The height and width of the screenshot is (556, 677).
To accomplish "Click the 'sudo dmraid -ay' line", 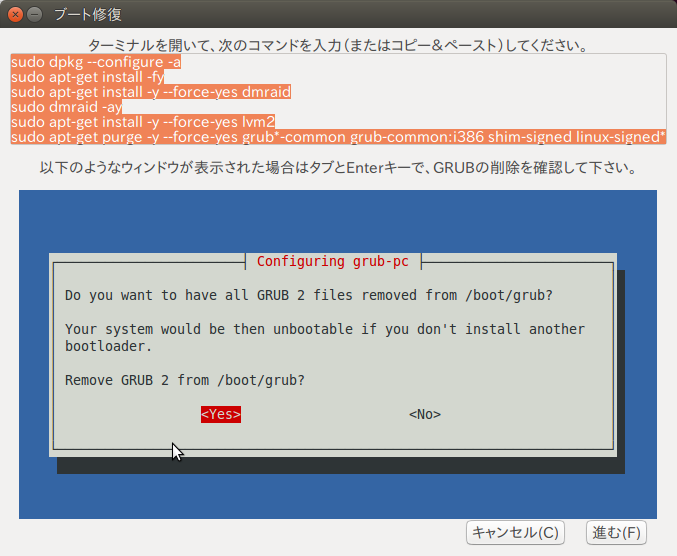I will (67, 107).
